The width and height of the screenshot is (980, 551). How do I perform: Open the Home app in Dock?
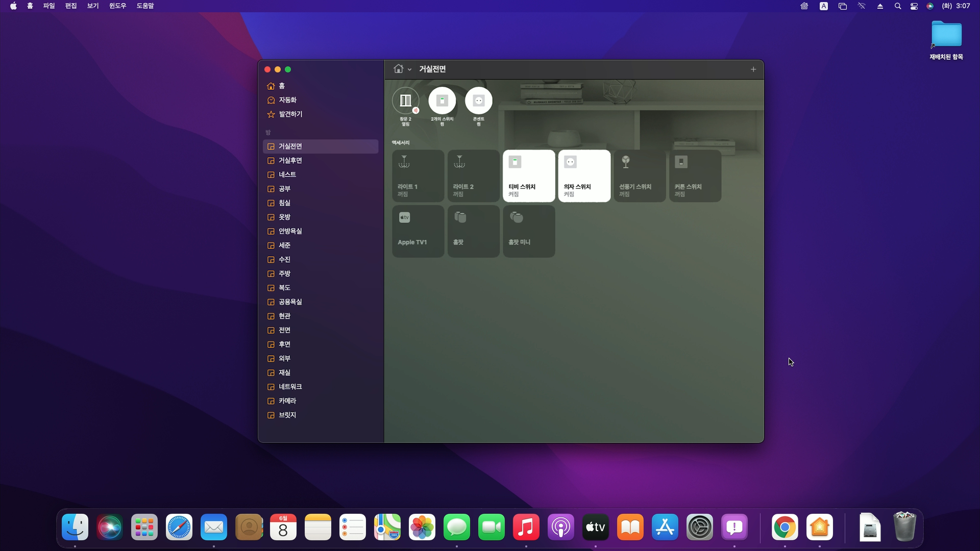pyautogui.click(x=819, y=528)
